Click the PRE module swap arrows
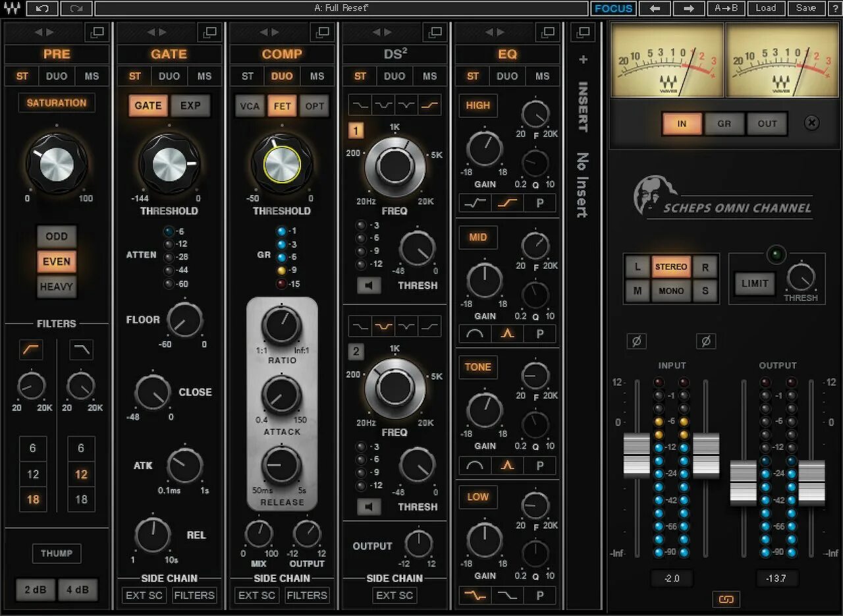Viewport: 843px width, 616px height. pos(45,32)
